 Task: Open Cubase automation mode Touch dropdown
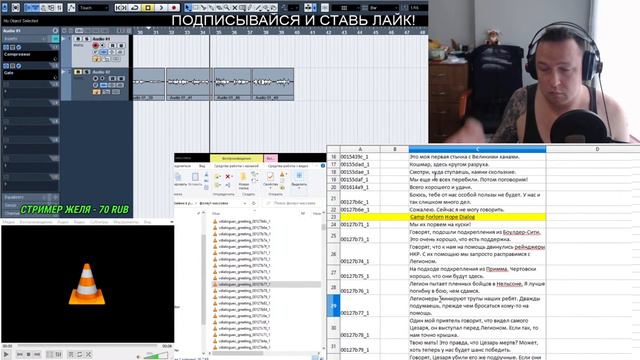point(93,8)
